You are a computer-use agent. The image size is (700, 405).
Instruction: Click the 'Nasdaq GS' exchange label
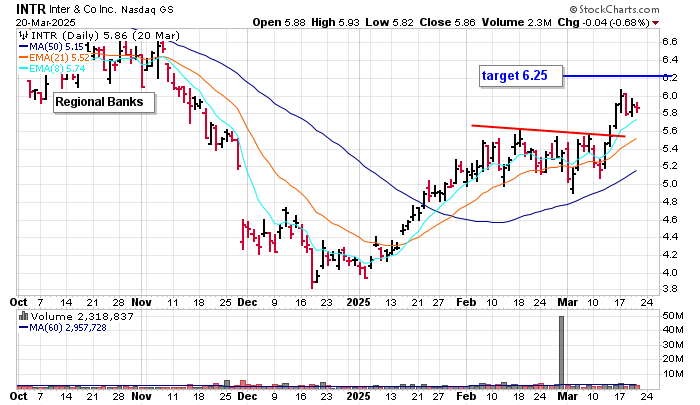coord(148,9)
